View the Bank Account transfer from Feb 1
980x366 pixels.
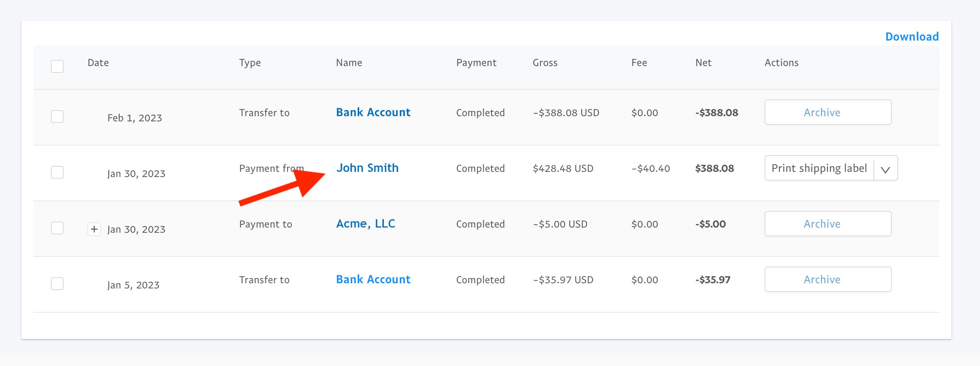tap(373, 112)
